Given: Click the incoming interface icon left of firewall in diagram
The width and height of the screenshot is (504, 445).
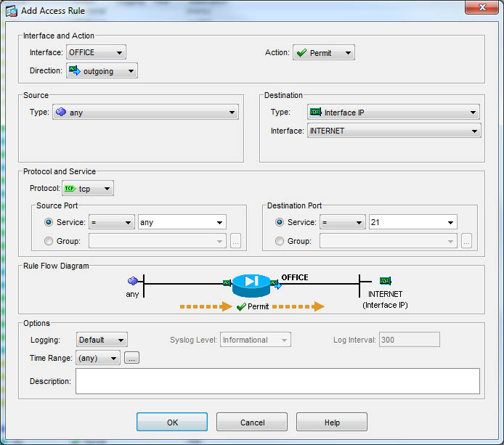Looking at the screenshot, I should point(227,283).
